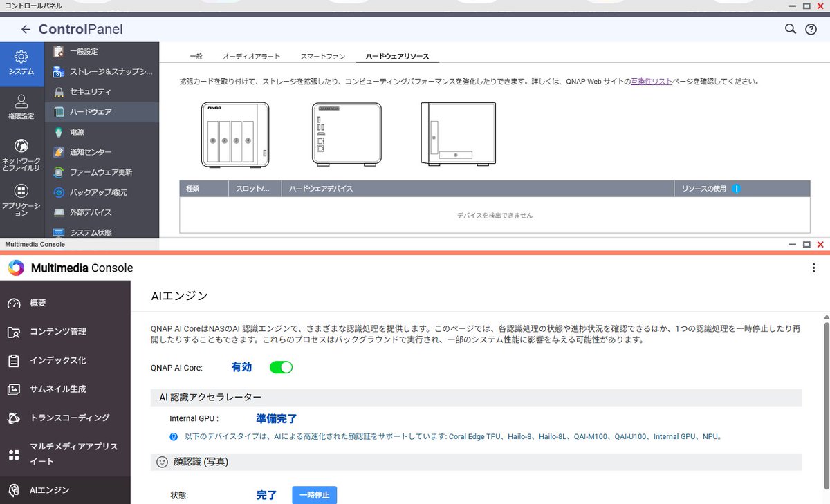Open 電源 settings item
This screenshot has height=504, width=830.
coord(102,132)
